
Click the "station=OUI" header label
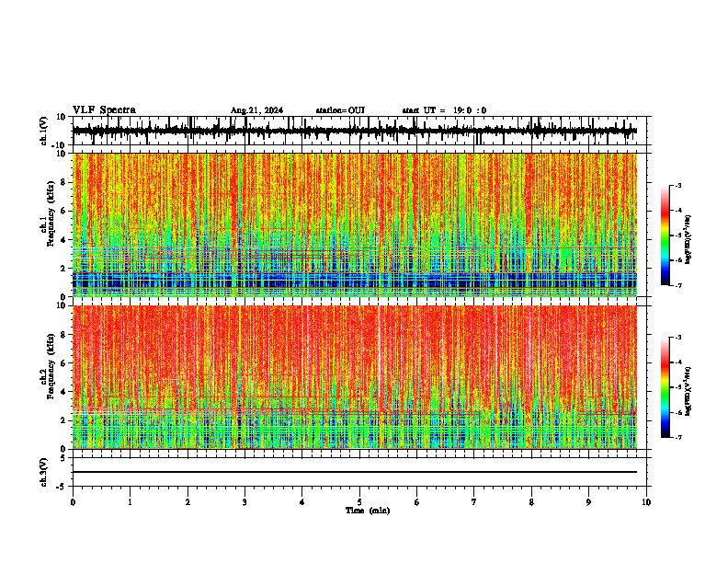(x=340, y=110)
